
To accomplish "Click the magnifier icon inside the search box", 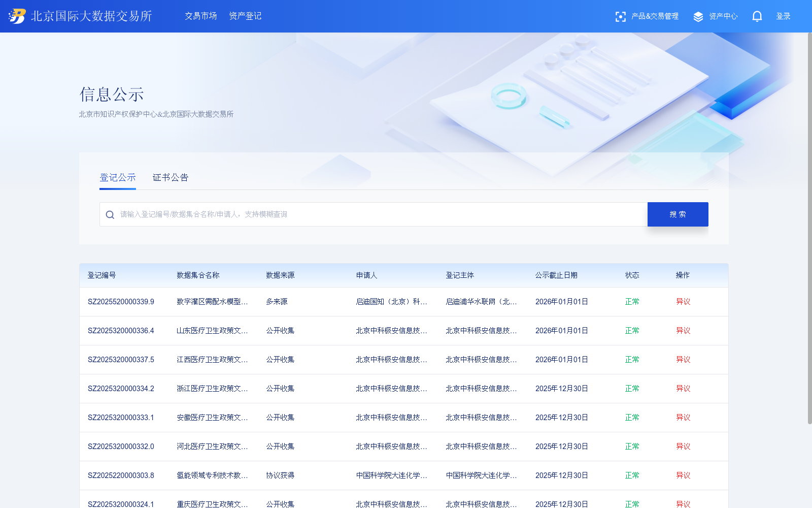I will 110,214.
